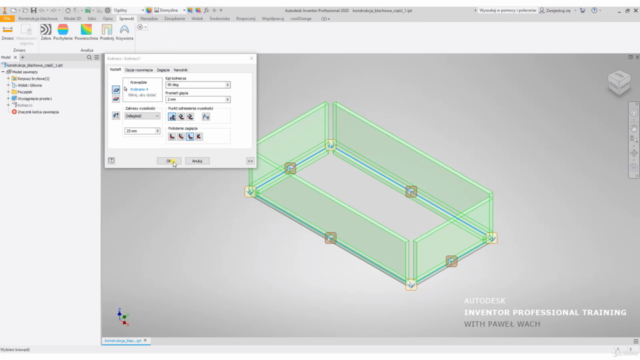Expand the Widok: Główna tree node
The height and width of the screenshot is (360, 640).
click(x=8, y=85)
